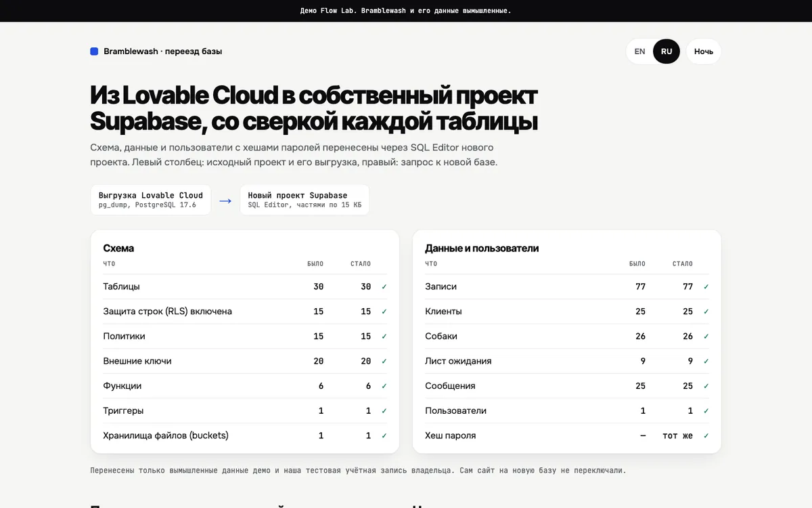Click the Триггеры row label

pos(123,410)
